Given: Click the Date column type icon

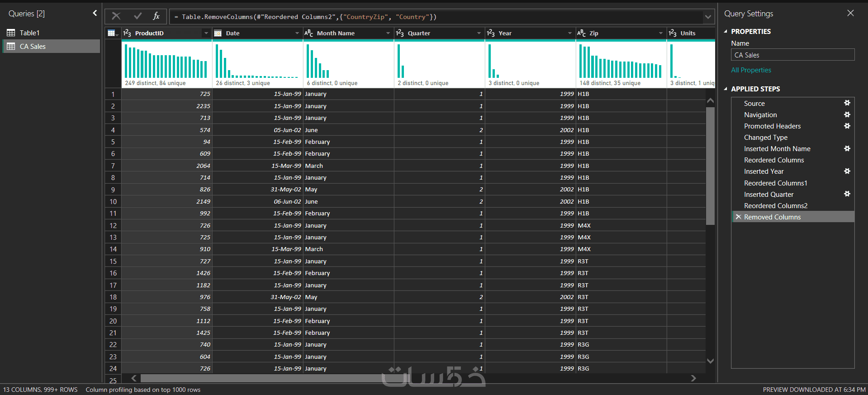Looking at the screenshot, I should point(218,33).
